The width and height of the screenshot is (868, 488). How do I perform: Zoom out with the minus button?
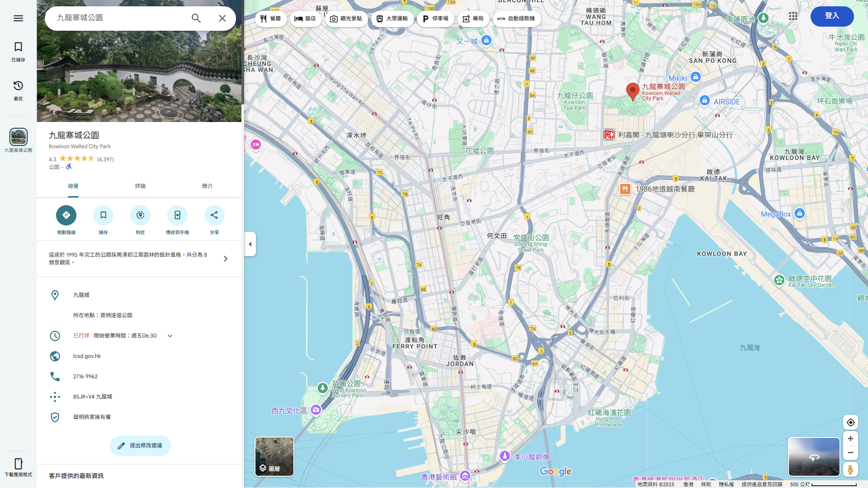[850, 452]
